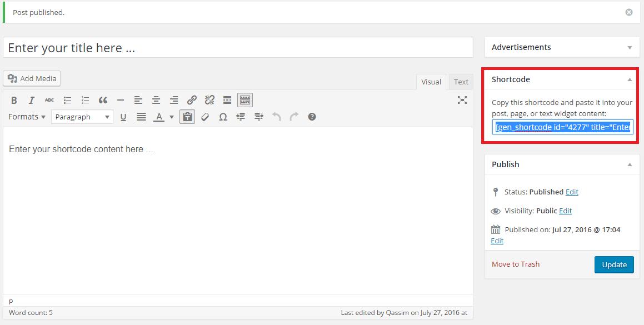Redo the last edit
This screenshot has height=325, width=644.
point(294,117)
